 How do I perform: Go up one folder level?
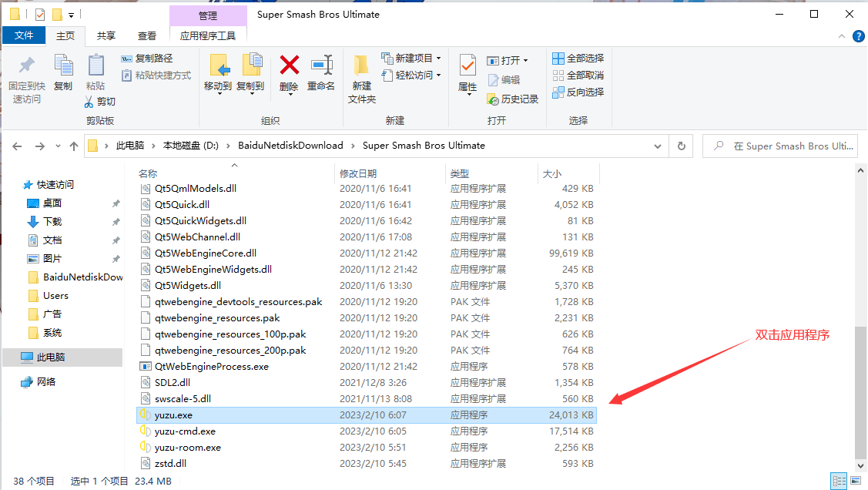(74, 146)
